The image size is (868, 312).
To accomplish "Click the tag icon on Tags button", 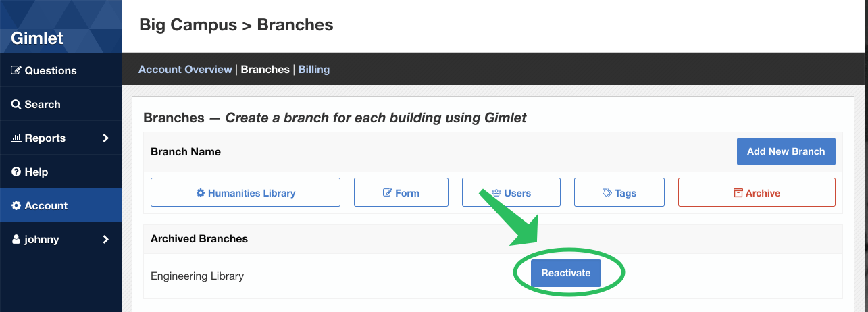I will click(x=607, y=192).
